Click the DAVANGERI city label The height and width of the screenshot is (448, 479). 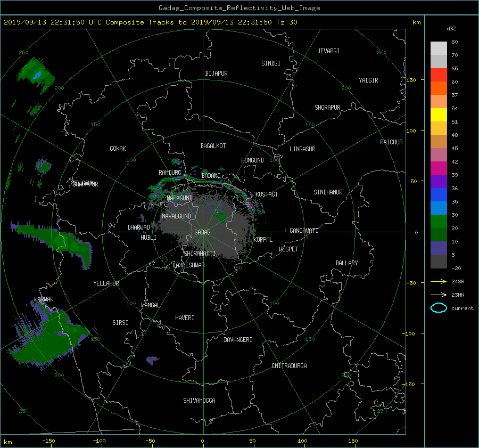[x=238, y=340]
